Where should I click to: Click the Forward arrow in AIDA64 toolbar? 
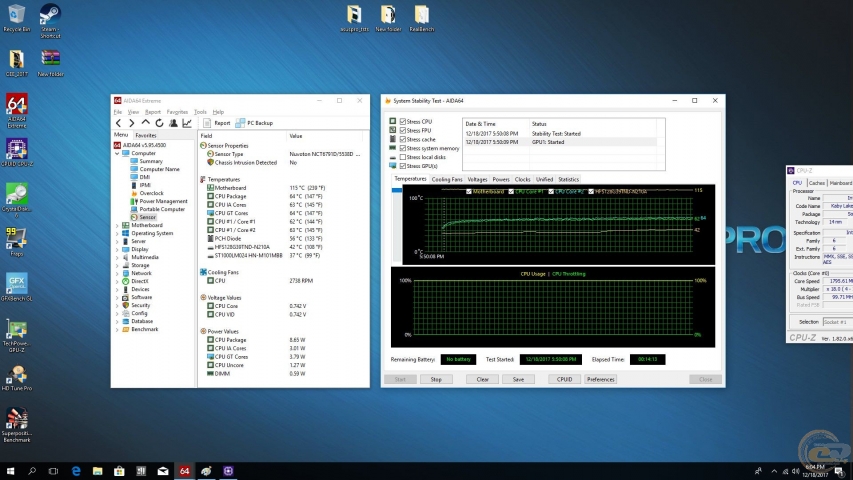click(x=131, y=123)
